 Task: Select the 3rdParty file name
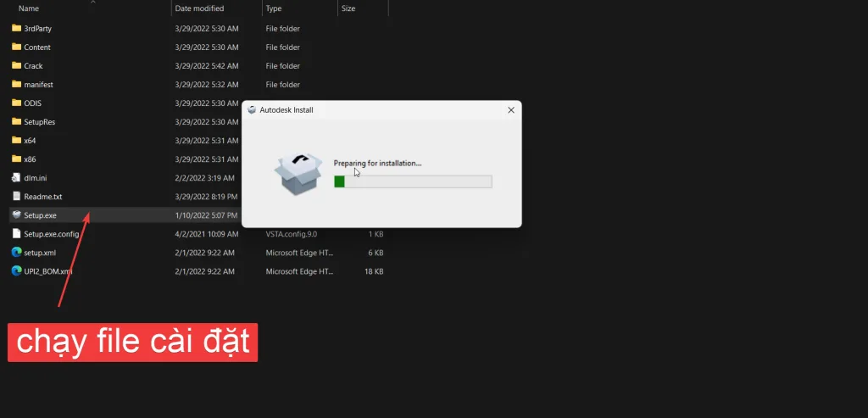[x=37, y=28]
